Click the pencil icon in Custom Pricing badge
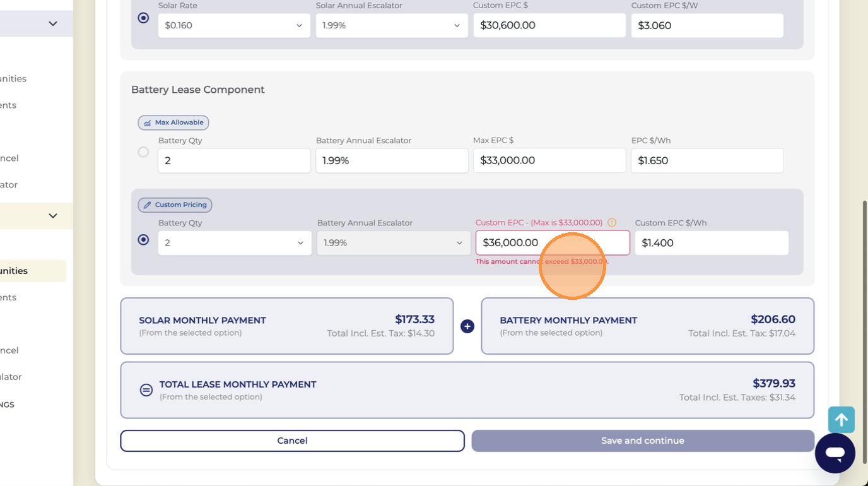Viewport: 868px width, 486px height. tap(147, 205)
